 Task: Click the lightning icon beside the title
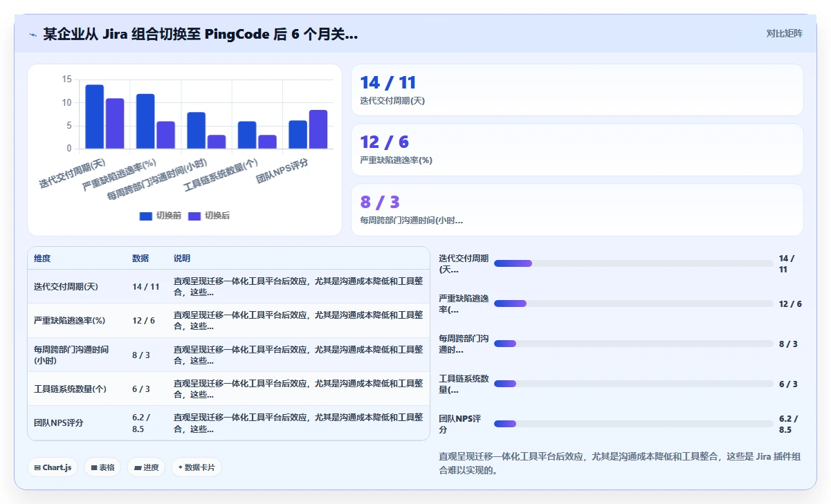(x=33, y=35)
